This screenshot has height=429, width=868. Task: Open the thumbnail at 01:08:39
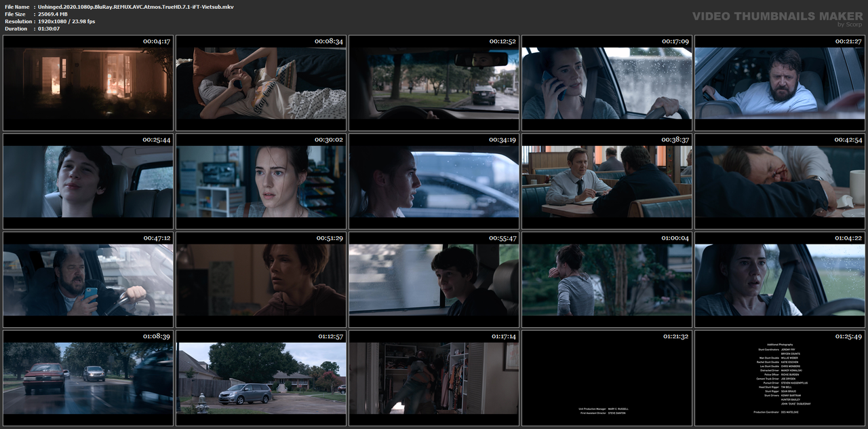pyautogui.click(x=87, y=378)
